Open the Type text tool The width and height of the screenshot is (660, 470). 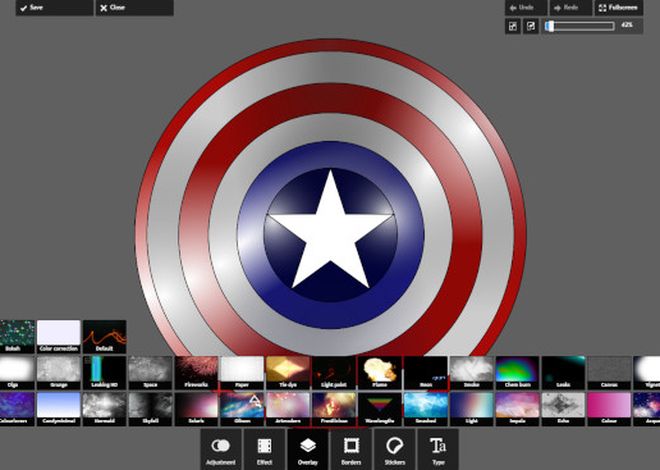[x=438, y=450]
